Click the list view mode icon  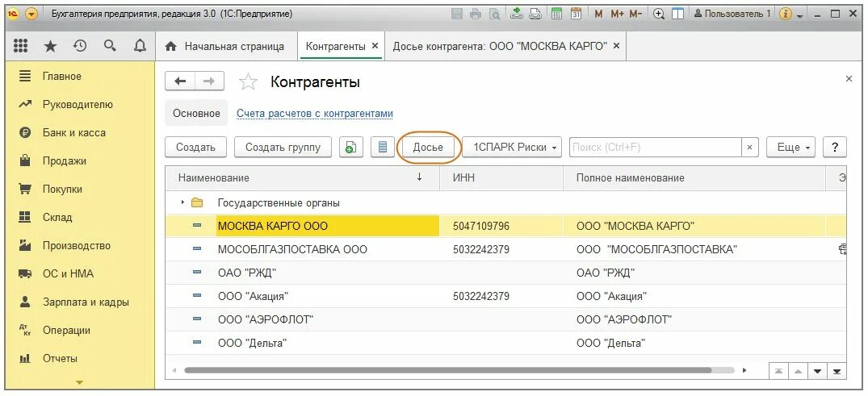point(382,147)
